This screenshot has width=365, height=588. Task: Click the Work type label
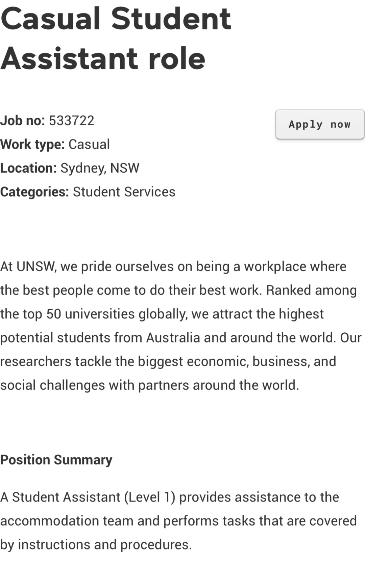pyautogui.click(x=32, y=145)
